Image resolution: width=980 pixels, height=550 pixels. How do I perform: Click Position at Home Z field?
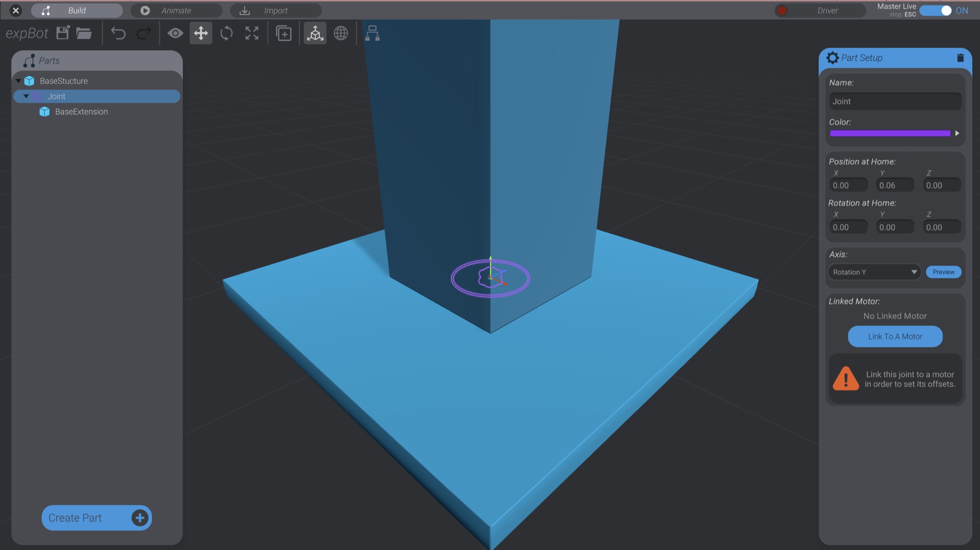(942, 185)
